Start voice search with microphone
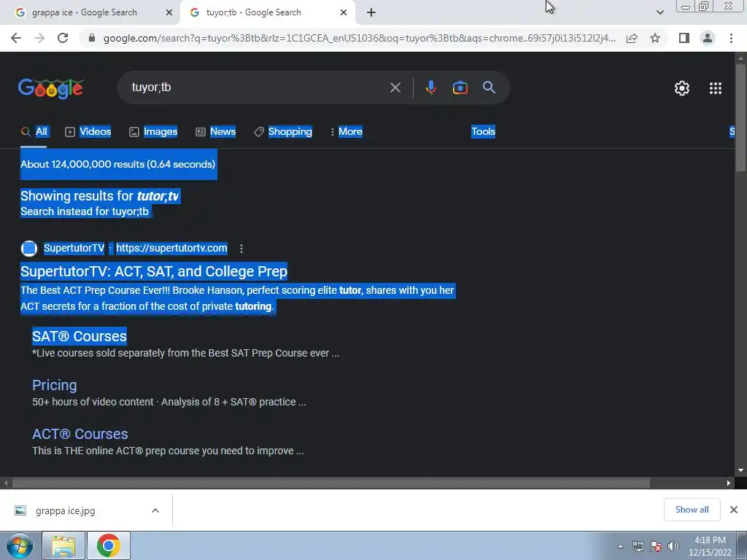Screen dimensions: 747x560 [430, 87]
